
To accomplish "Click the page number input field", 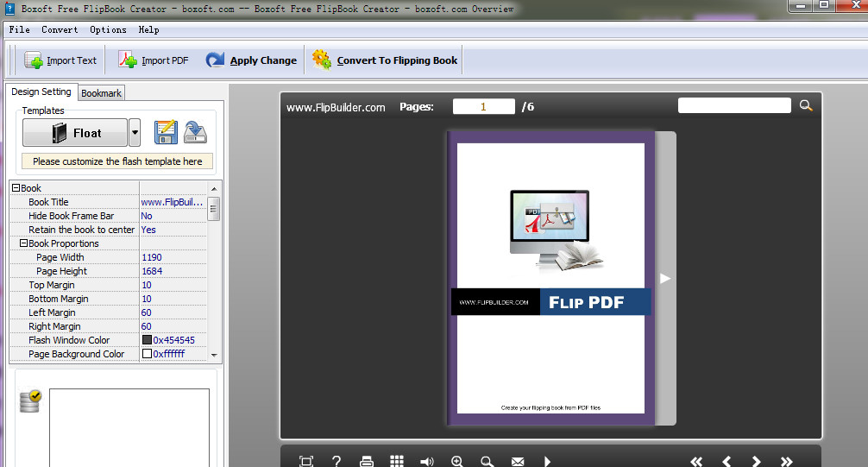I will [x=483, y=107].
